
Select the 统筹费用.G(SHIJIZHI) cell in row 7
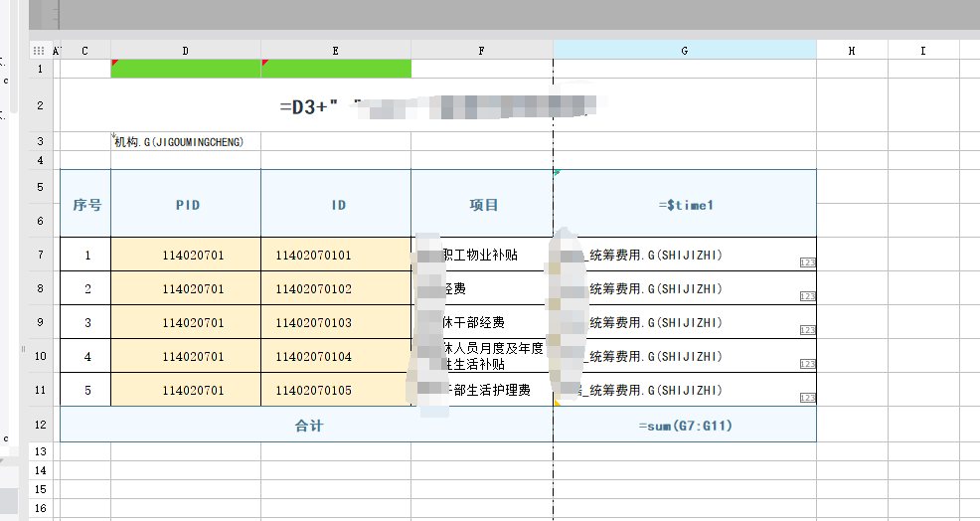click(685, 255)
